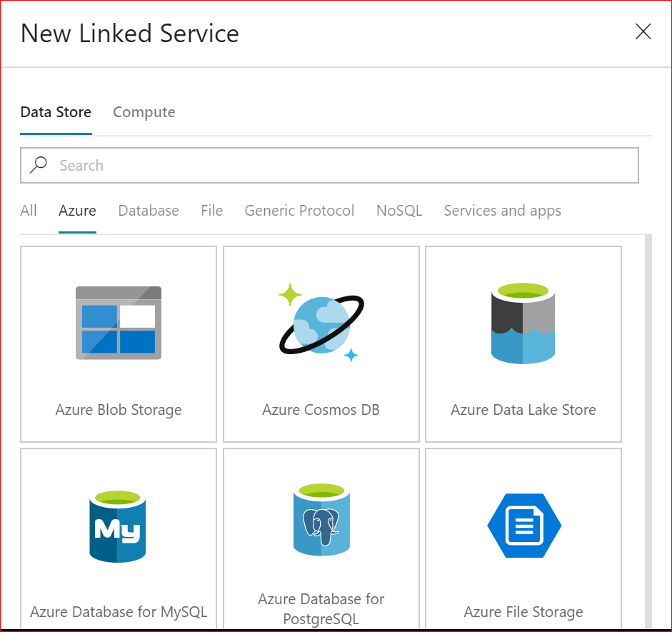Screen dimensions: 672x632
Task: Click the Azure Cosmos DB label
Action: (x=321, y=410)
